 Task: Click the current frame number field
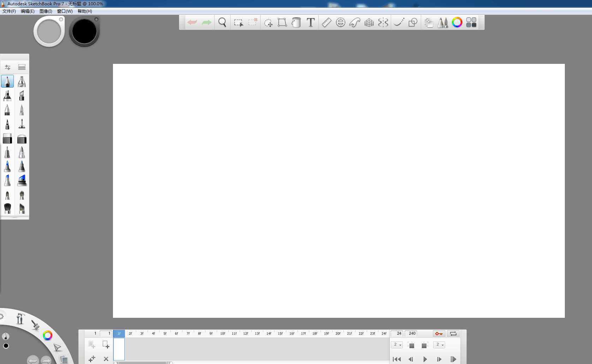pyautogui.click(x=106, y=333)
